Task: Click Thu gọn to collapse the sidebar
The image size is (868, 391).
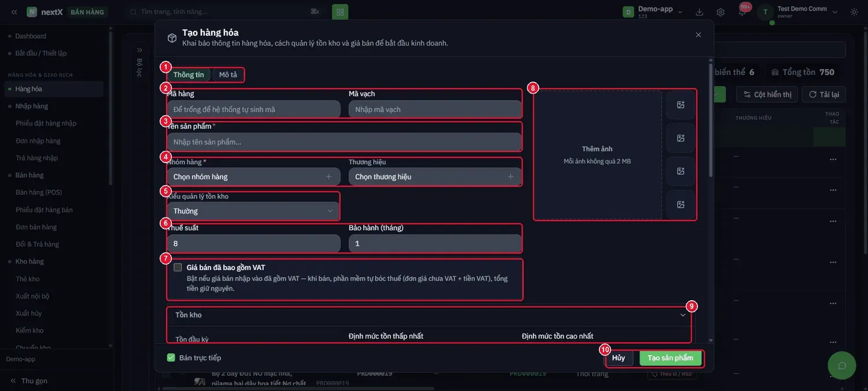Action: 29,381
